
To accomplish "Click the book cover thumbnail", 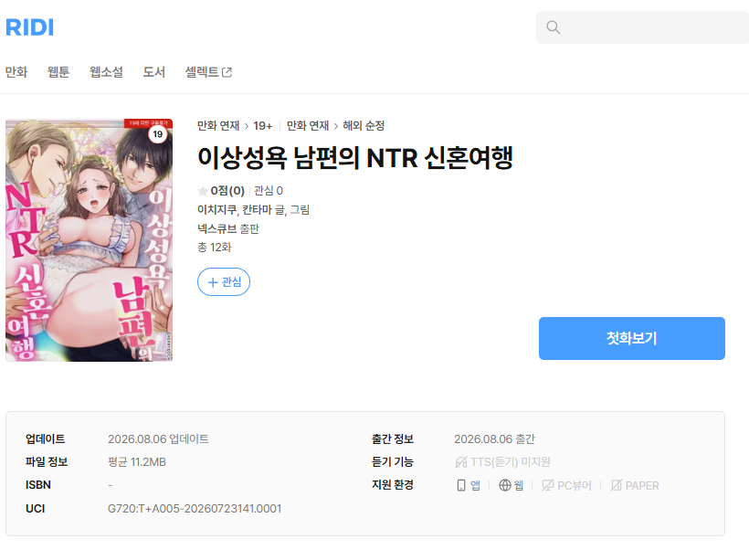I will 89,240.
